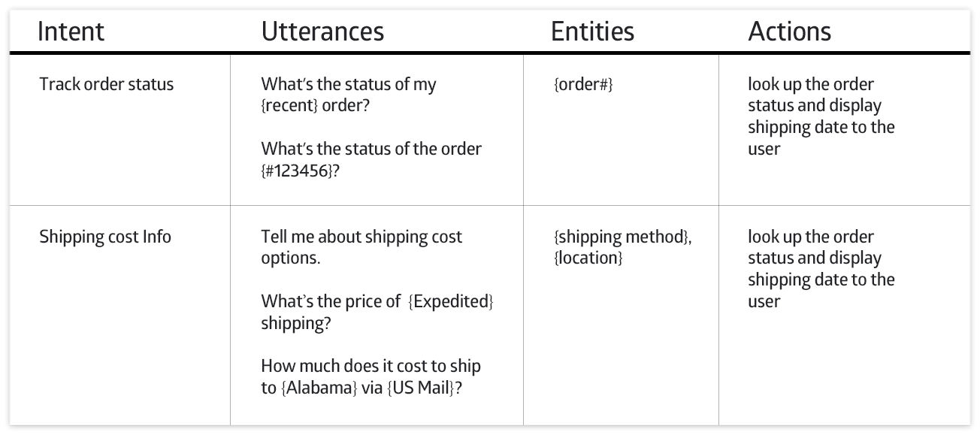Click the action text in Shipping cost row

(821, 269)
